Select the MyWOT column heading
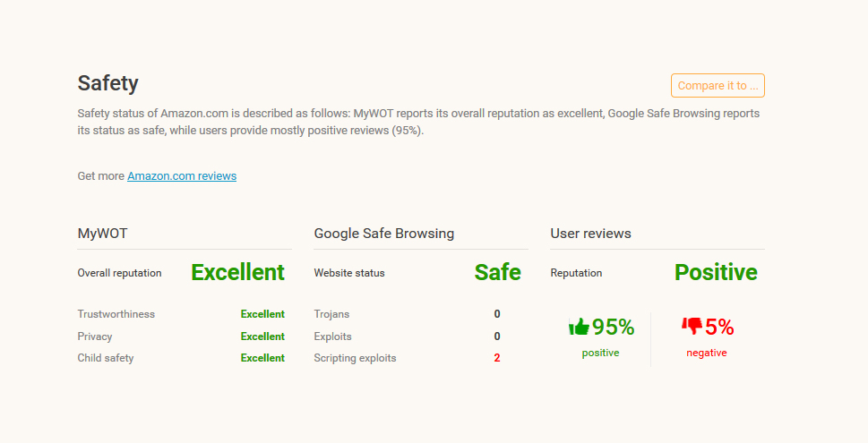868x443 pixels. (x=102, y=234)
